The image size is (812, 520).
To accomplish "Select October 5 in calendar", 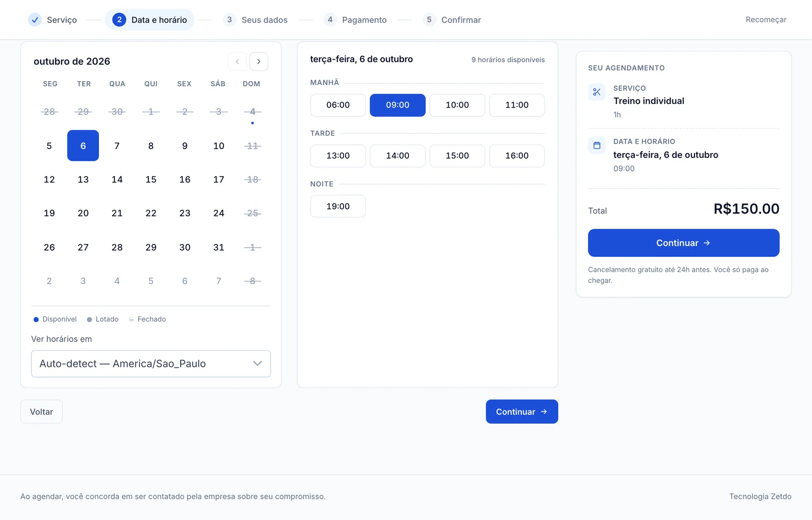I will pyautogui.click(x=49, y=146).
